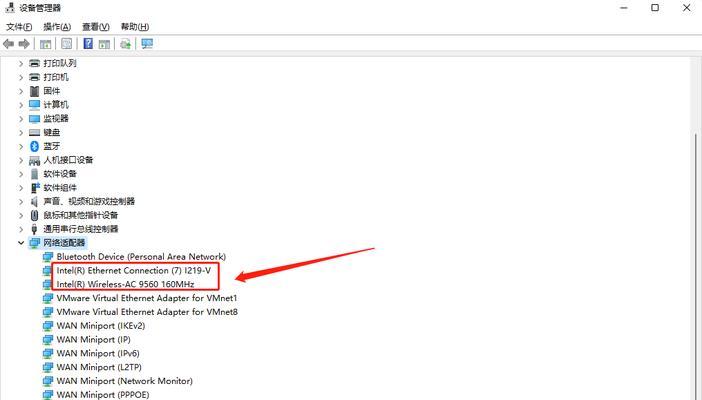Toggle the action pane icon right of Help
702x400 pixels.
[x=104, y=44]
